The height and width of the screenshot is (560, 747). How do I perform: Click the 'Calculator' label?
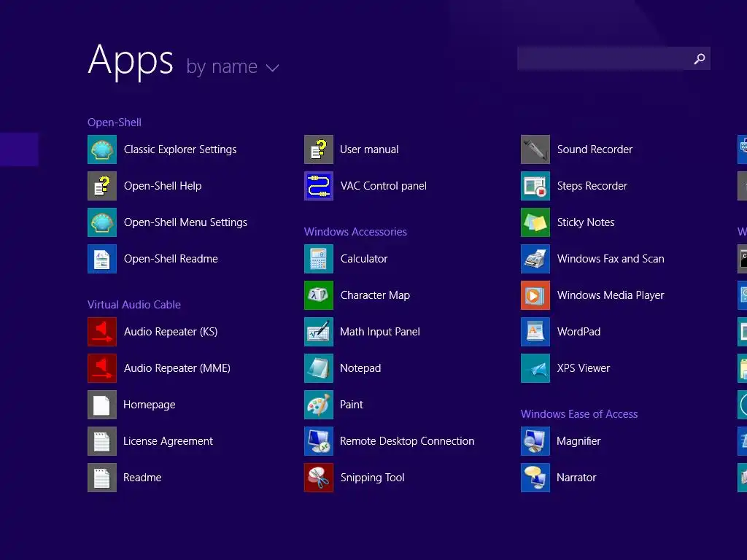(364, 259)
